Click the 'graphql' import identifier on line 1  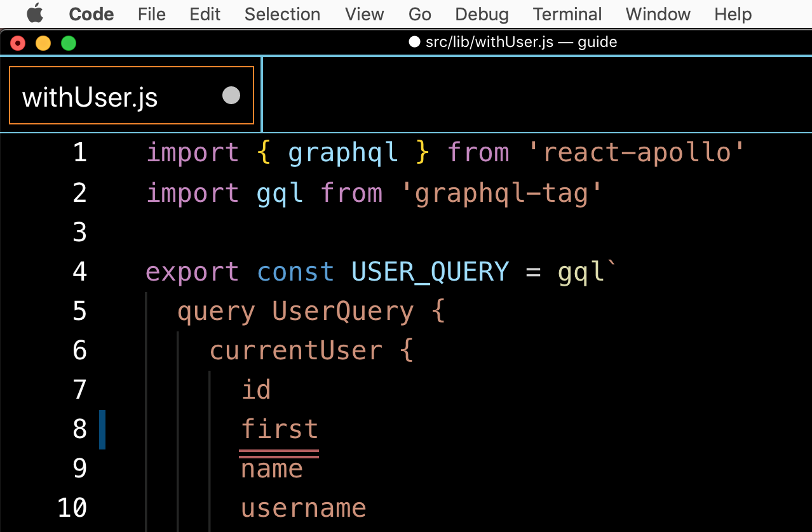coord(343,153)
